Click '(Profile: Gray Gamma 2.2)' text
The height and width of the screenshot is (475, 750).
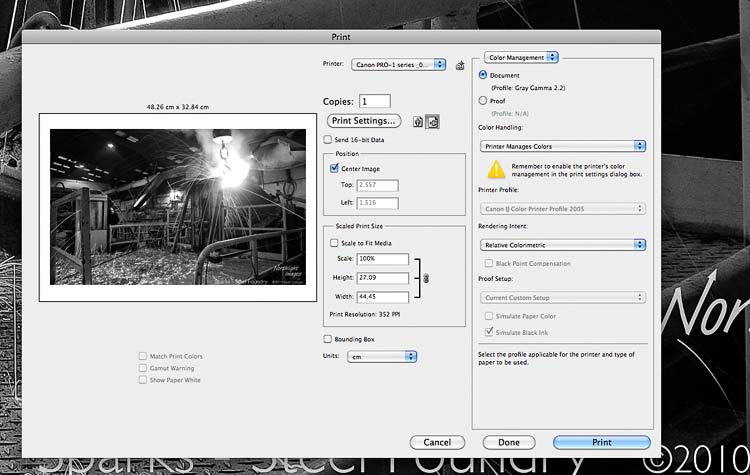528,88
